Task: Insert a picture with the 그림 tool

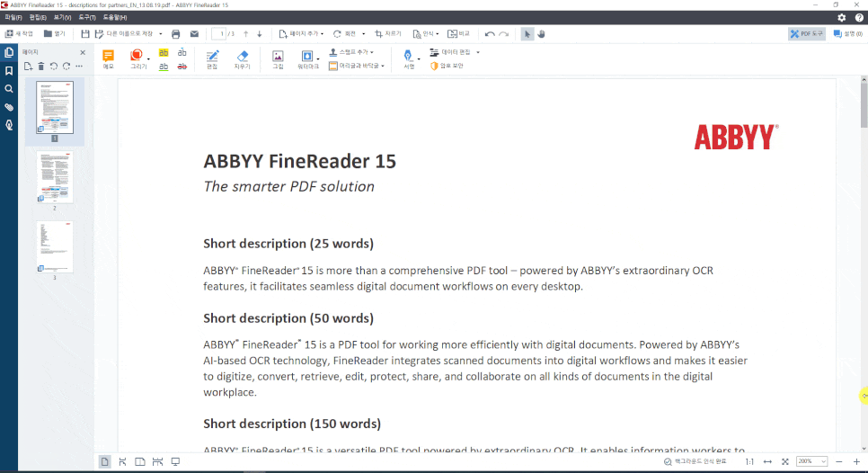Action: [278, 59]
